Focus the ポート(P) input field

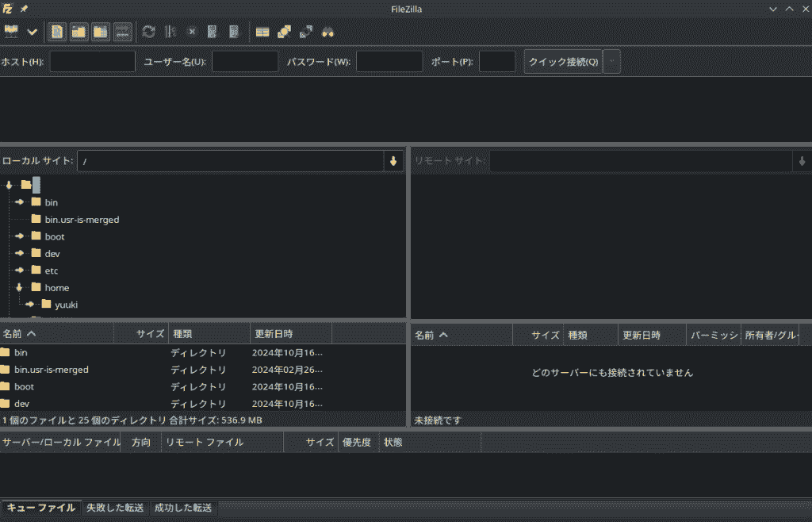point(497,62)
